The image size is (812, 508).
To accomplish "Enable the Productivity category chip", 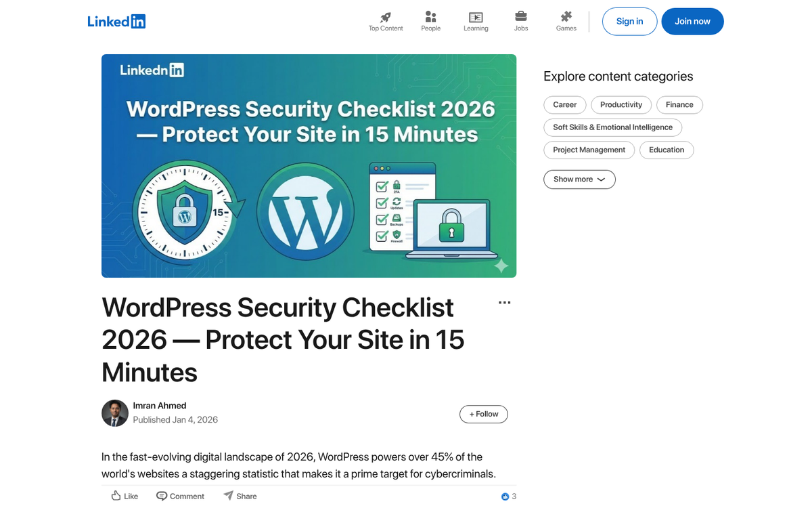I will [621, 104].
